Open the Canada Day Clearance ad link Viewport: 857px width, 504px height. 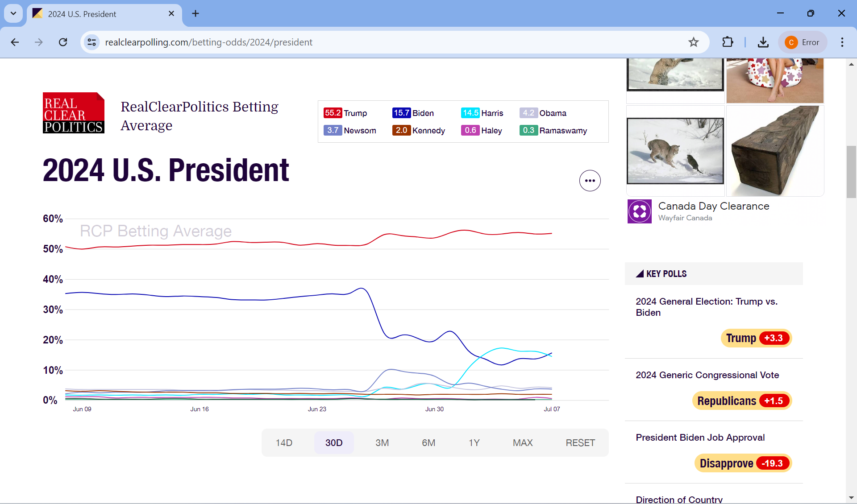714,206
